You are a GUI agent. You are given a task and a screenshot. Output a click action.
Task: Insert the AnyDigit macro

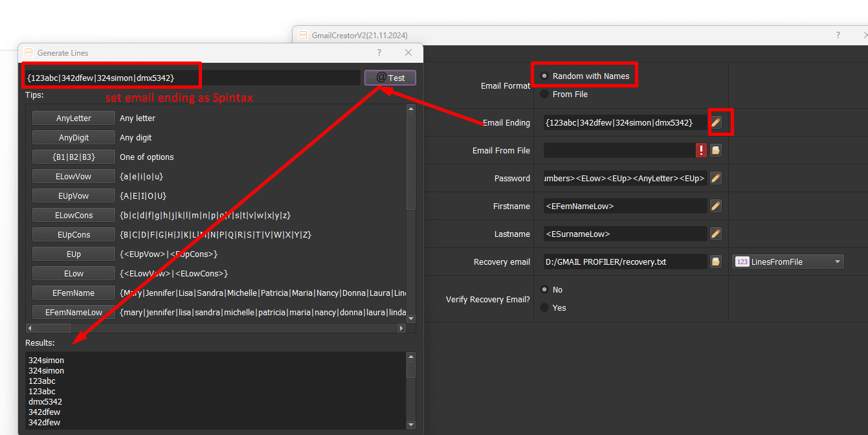pyautogui.click(x=74, y=138)
